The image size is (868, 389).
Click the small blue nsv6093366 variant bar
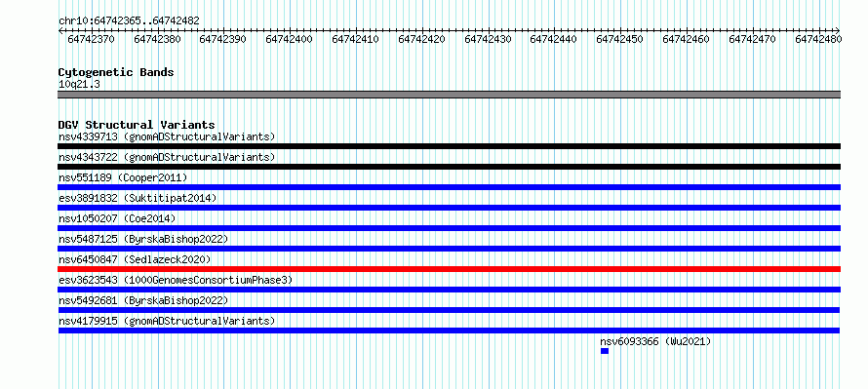(605, 351)
